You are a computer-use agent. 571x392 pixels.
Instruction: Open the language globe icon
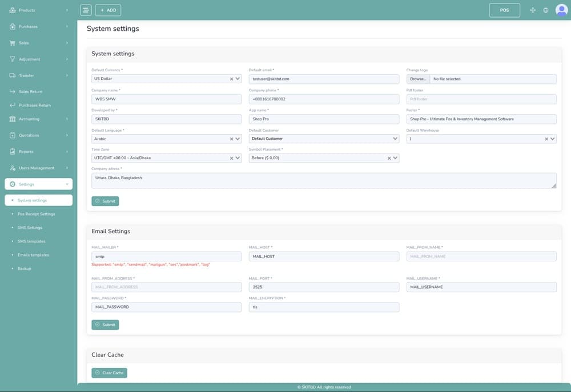pyautogui.click(x=546, y=10)
